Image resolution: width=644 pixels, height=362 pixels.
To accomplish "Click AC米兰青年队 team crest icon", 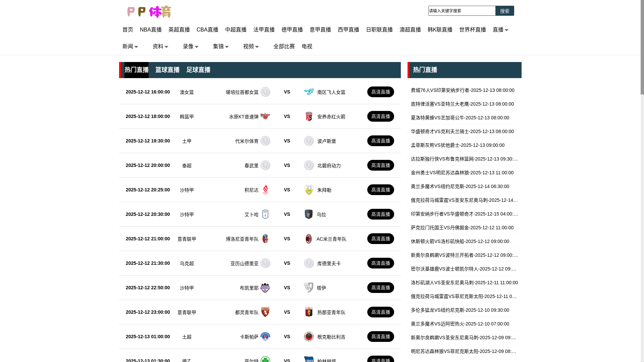I will click(309, 239).
